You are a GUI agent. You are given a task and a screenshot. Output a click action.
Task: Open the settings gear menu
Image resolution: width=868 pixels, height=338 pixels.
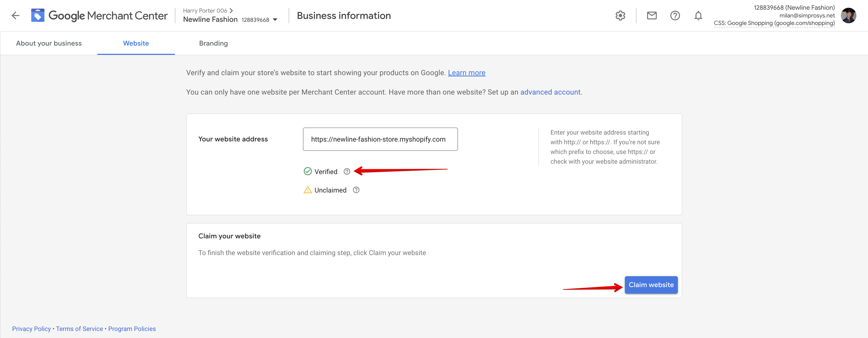click(x=620, y=16)
